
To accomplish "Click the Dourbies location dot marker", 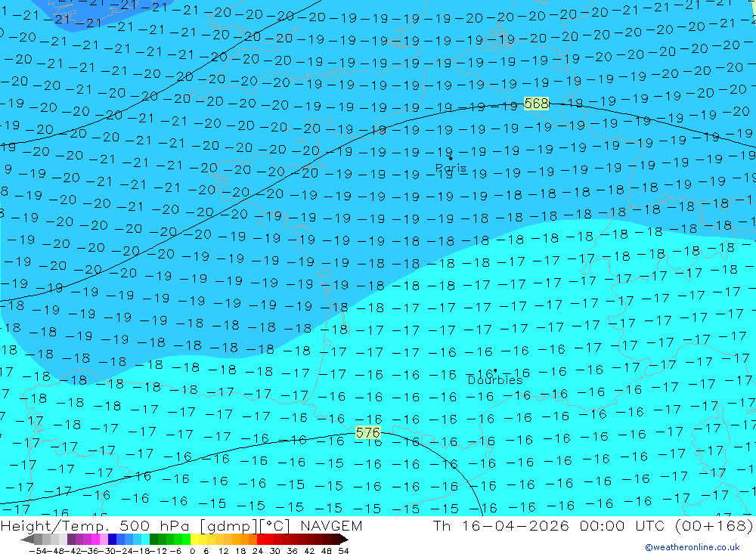I will point(495,371).
